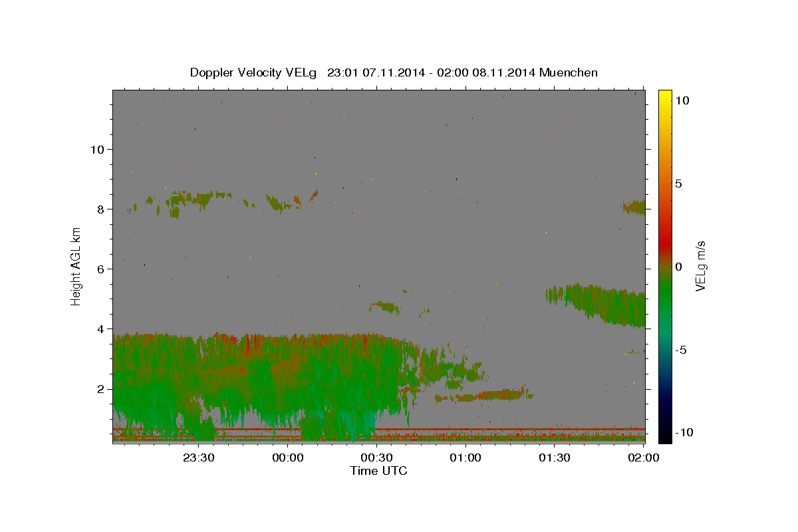Click the height tick label 6
Viewport: 798px width, 532px height.
pyautogui.click(x=100, y=269)
